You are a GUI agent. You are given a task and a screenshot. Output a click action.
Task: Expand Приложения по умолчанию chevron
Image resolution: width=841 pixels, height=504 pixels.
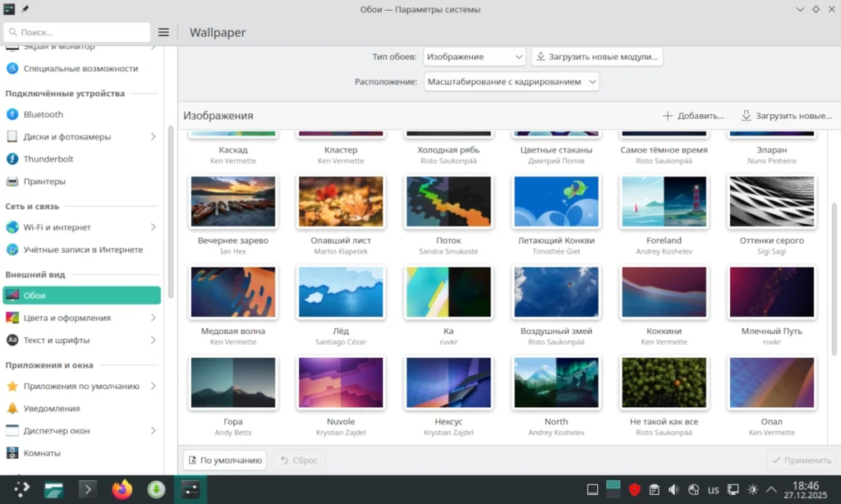click(153, 386)
